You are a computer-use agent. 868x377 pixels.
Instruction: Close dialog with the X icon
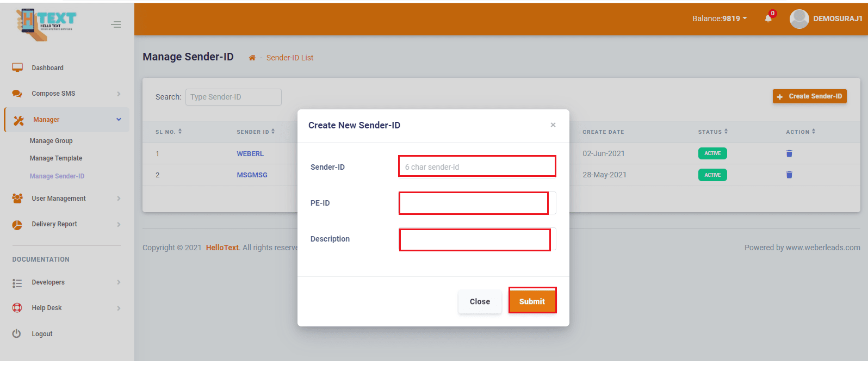tap(553, 125)
